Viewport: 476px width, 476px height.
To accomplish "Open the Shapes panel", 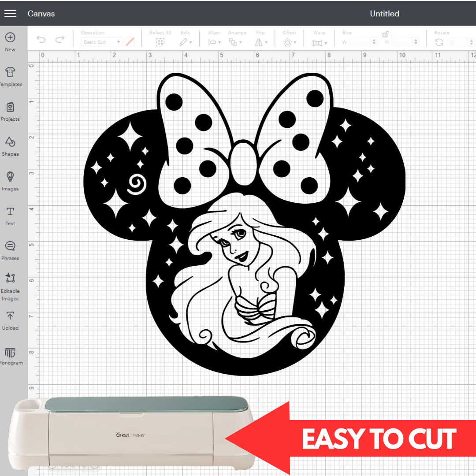I will tap(10, 142).
